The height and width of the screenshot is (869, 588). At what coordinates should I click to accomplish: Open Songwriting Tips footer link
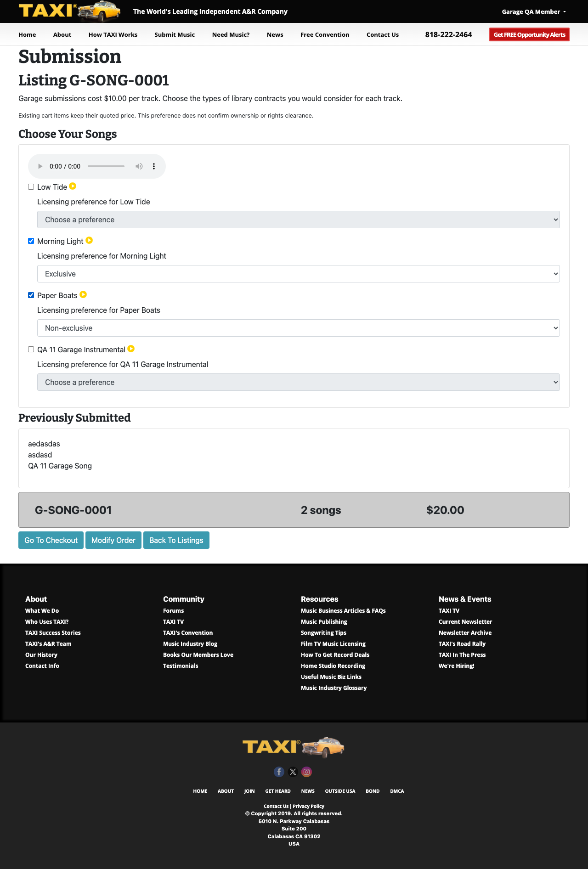coord(323,632)
